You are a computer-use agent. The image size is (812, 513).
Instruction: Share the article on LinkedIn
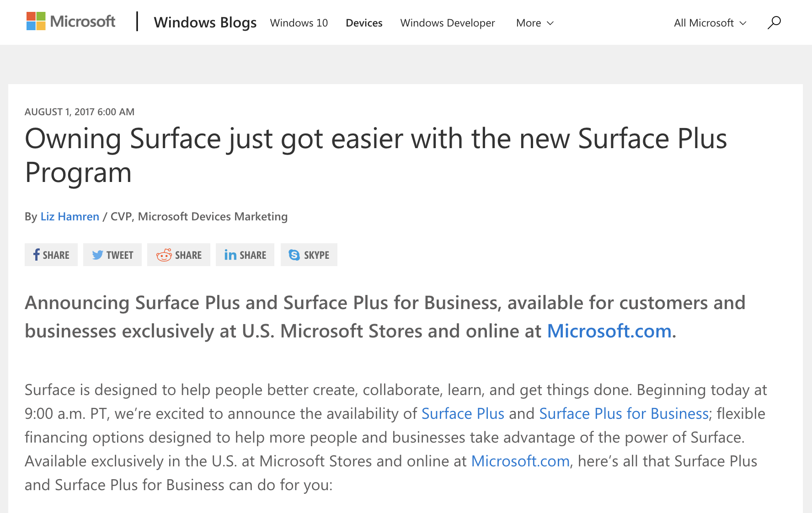coord(245,255)
